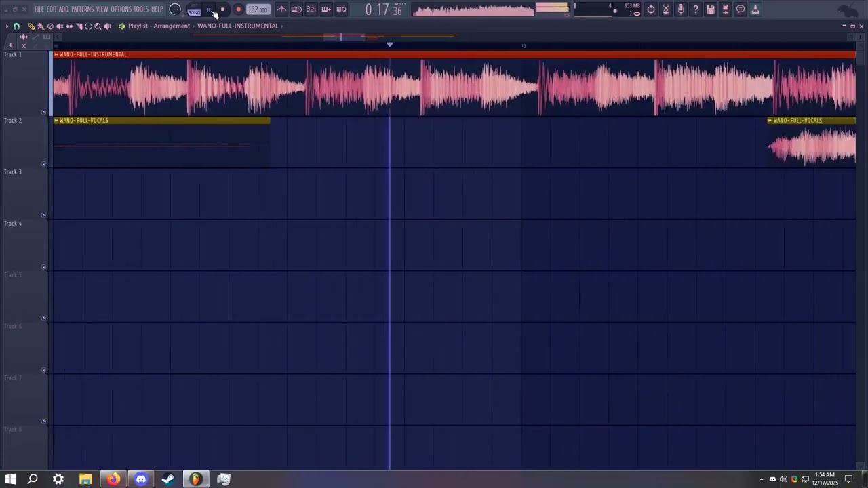Viewport: 868px width, 488px height.
Task: Toggle wait for input before recording
Action: pos(296,9)
